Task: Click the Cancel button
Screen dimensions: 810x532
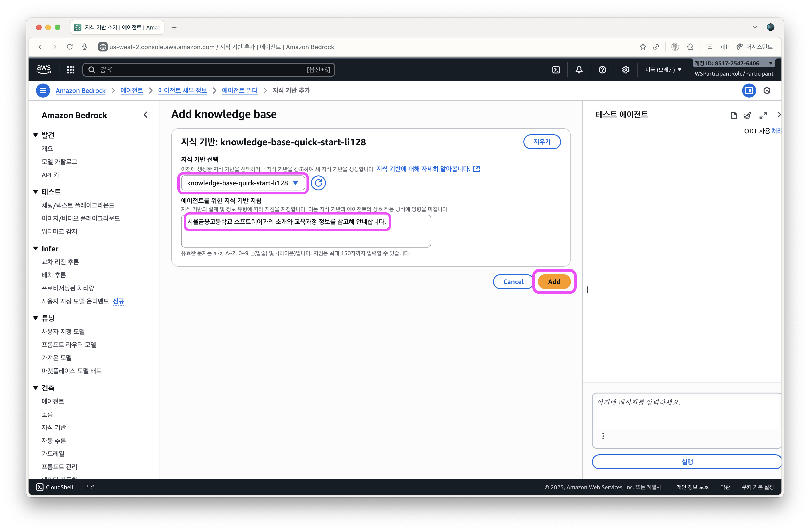Action: [x=513, y=281]
